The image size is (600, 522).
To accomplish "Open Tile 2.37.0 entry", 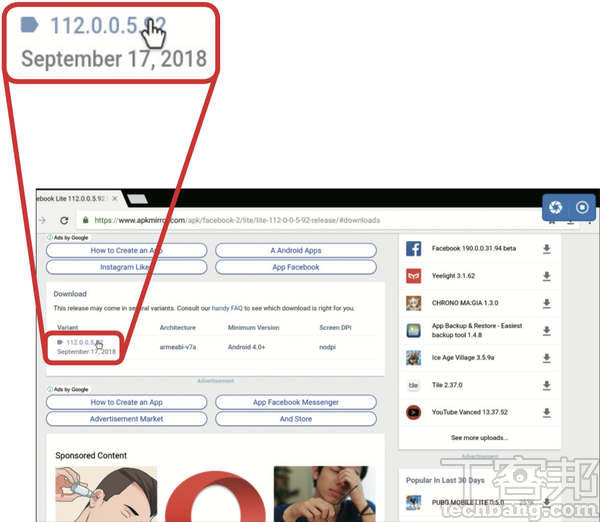I will [447, 385].
